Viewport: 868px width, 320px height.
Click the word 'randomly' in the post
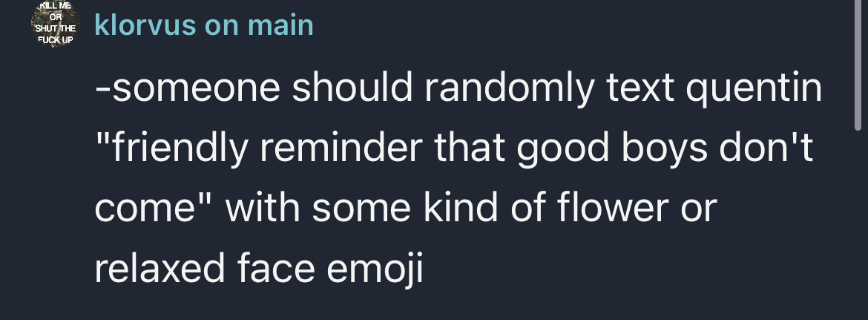509,89
